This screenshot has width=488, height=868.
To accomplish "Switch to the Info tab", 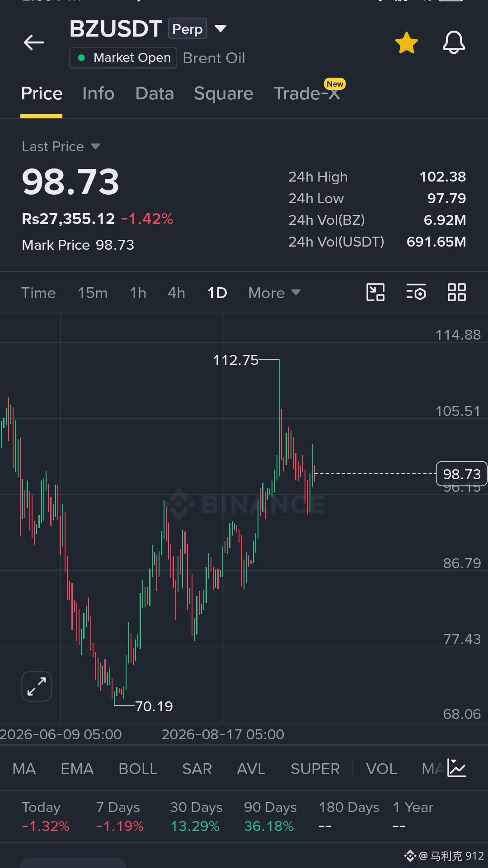I will point(99,93).
